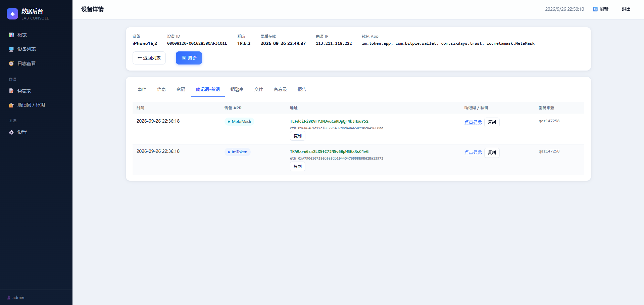Image resolution: width=644 pixels, height=305 pixels.
Task: Switch to the 事件 tab
Action: pyautogui.click(x=142, y=89)
